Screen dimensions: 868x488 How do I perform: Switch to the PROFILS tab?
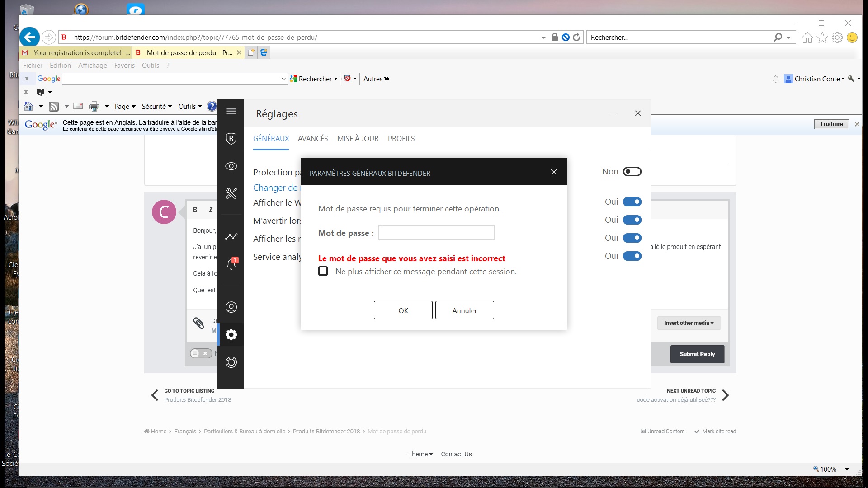pyautogui.click(x=401, y=139)
